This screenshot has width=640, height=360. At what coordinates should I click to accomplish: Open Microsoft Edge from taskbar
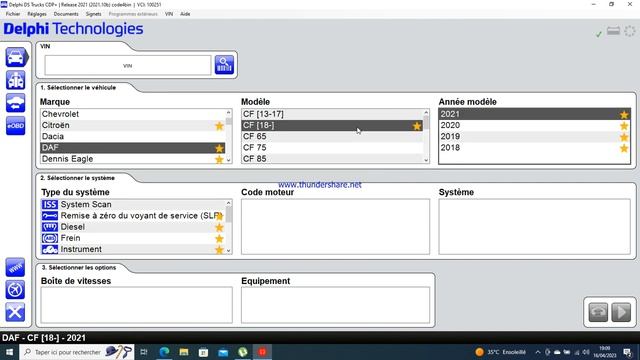point(164,352)
